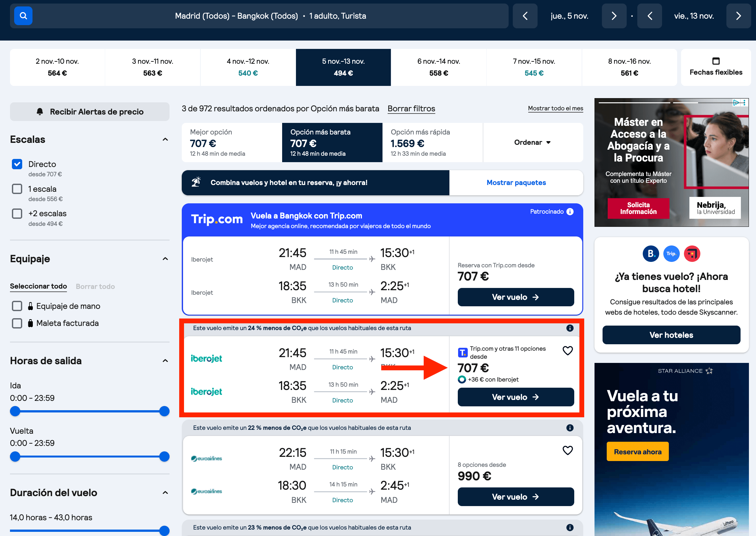This screenshot has width=756, height=536.
Task: Click the Ida slider right handle
Action: coord(164,411)
